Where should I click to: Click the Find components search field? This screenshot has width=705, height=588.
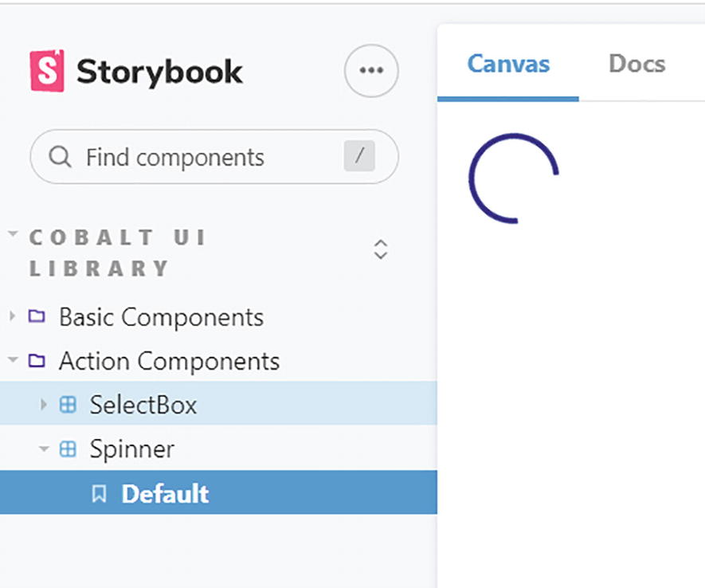click(199, 157)
